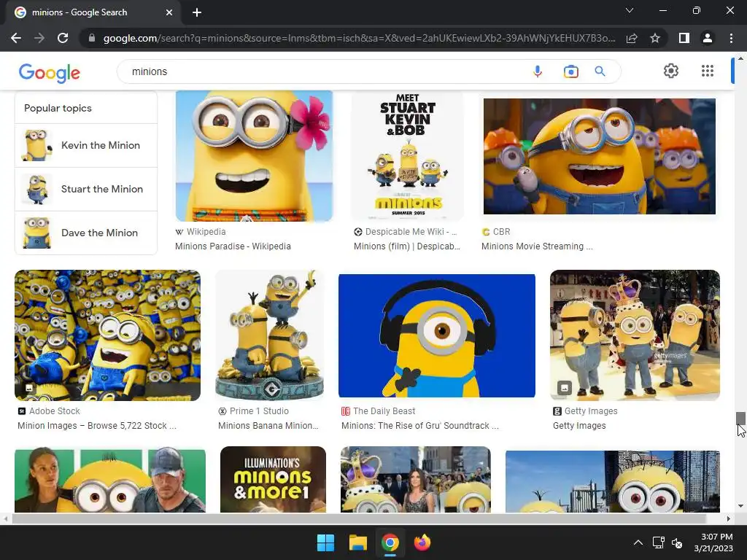Follow the Minions Banana Minion link
Screen dimensions: 747x560
[268, 426]
